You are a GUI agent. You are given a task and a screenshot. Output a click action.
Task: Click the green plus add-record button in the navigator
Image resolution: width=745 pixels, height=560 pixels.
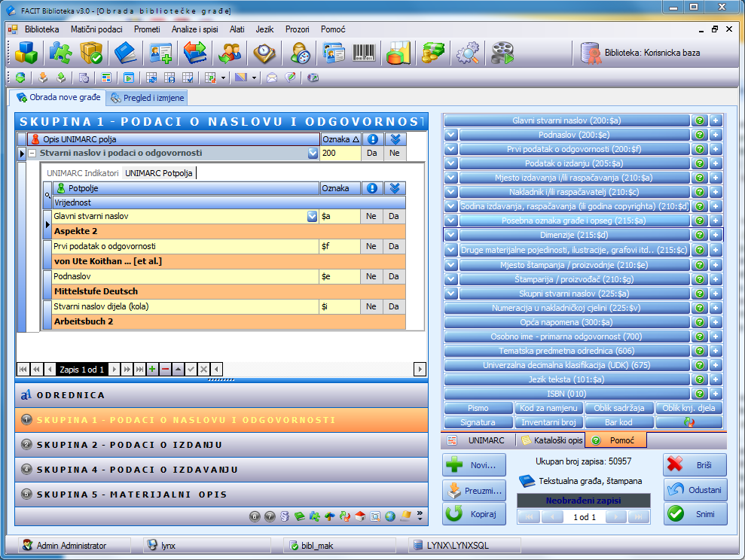coord(152,370)
